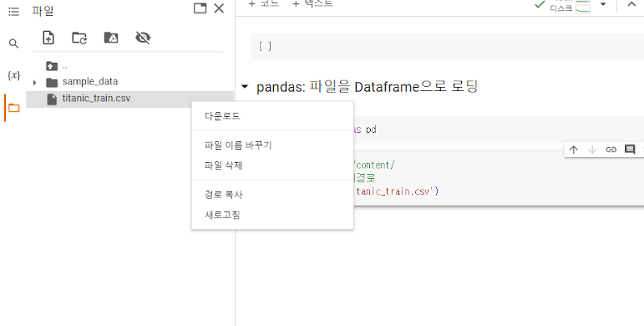This screenshot has height=326, width=644.
Task: Open the table of contents icon
Action: pyautogui.click(x=13, y=11)
